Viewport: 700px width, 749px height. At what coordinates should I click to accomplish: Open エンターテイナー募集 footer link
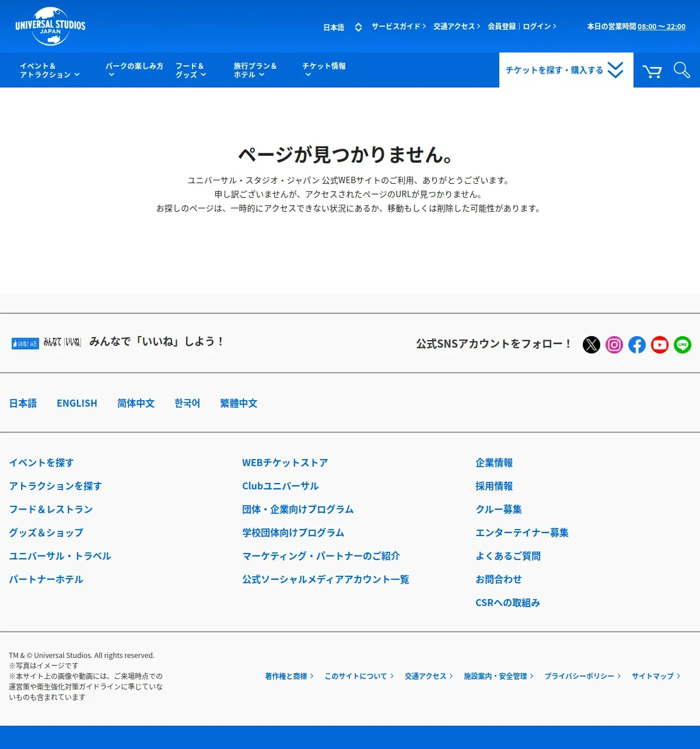point(522,533)
